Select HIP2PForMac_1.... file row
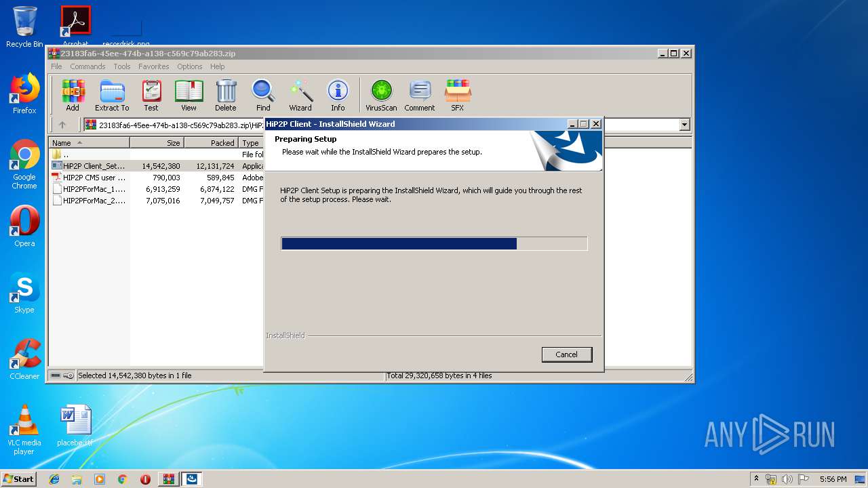This screenshot has width=868, height=488. pos(156,189)
